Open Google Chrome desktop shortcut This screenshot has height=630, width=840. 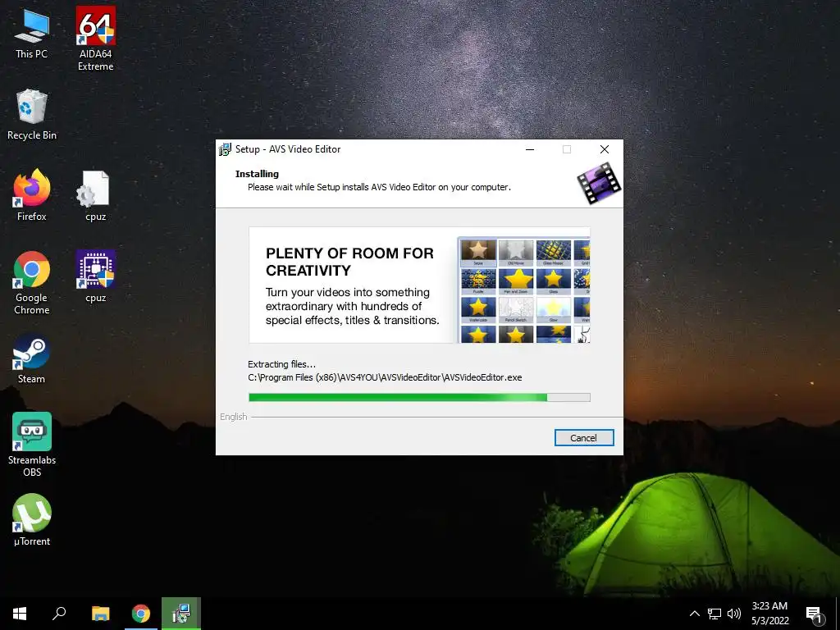pos(32,283)
